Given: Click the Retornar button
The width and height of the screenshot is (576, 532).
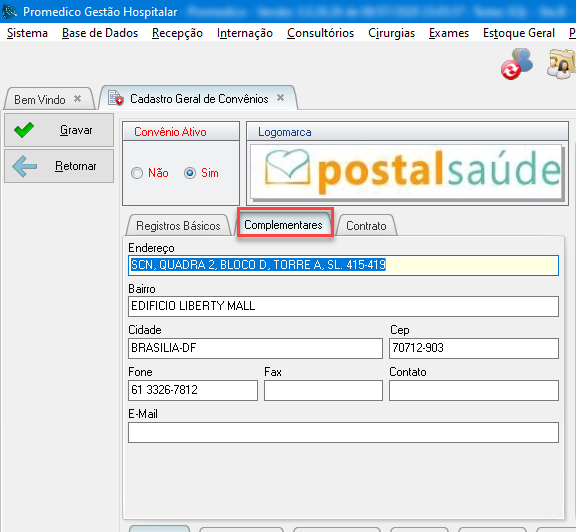Looking at the screenshot, I should click(59, 166).
